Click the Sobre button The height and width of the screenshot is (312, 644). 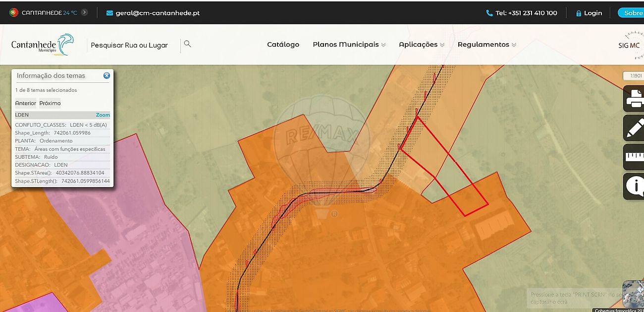click(x=631, y=13)
